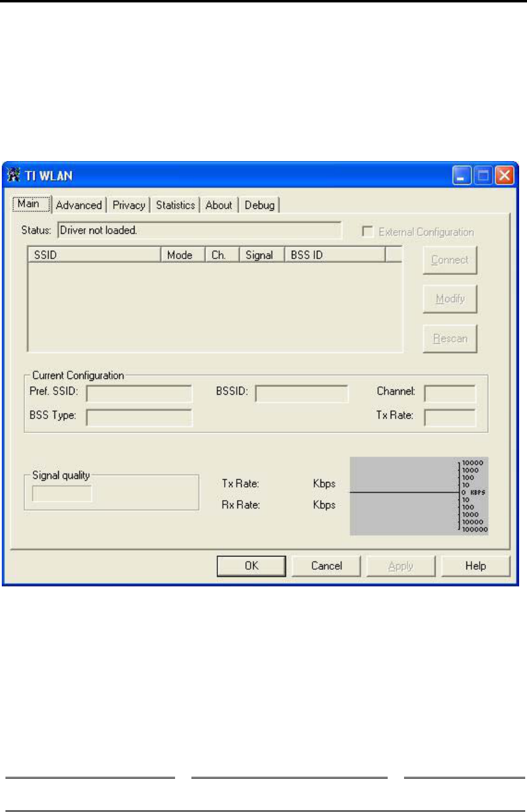This screenshot has height=812, width=527.
Task: Open the Advanced tab
Action: (x=79, y=205)
